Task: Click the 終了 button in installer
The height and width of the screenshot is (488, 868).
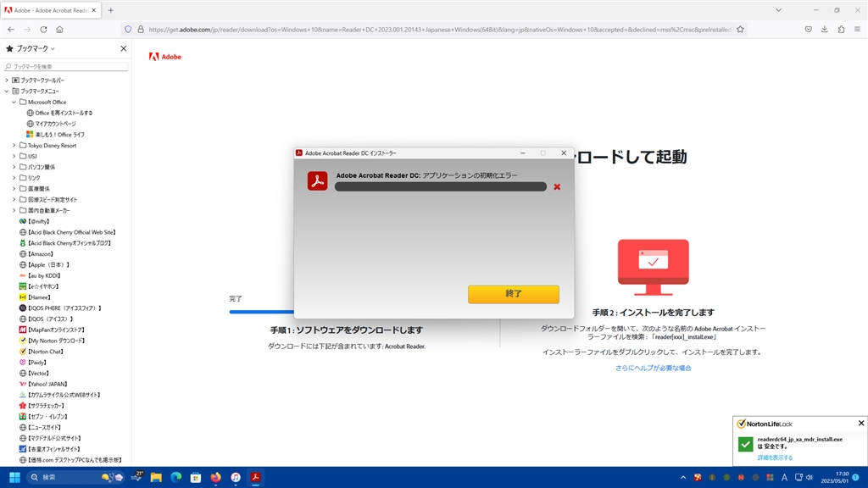Action: pos(513,294)
